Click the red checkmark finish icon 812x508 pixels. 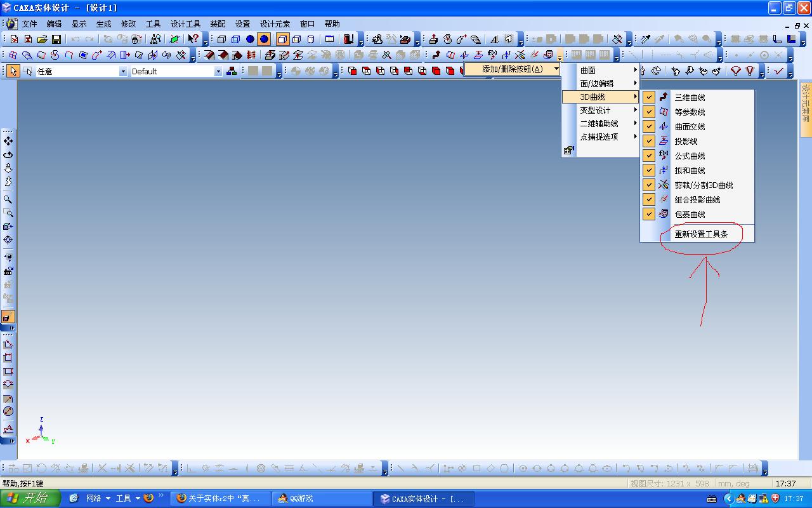click(x=779, y=71)
